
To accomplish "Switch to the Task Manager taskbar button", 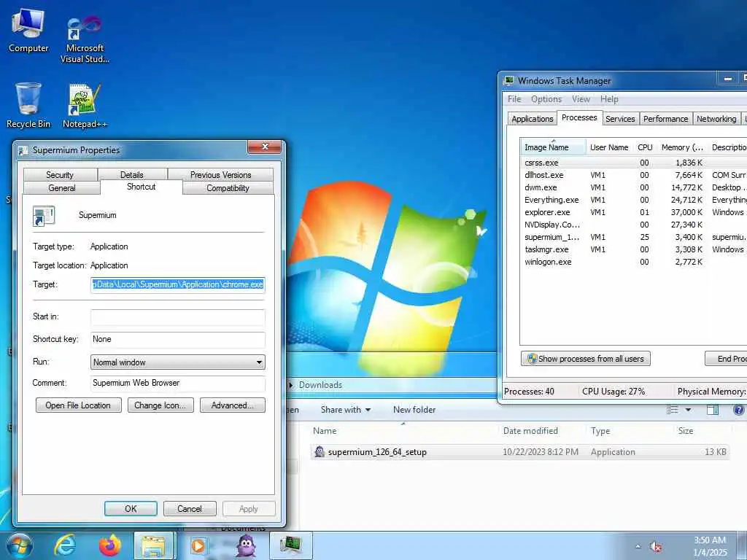I will pos(291,545).
